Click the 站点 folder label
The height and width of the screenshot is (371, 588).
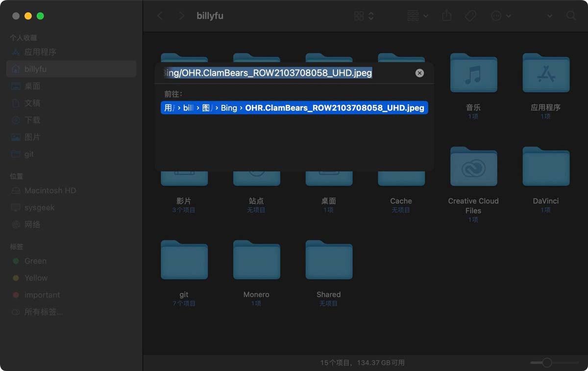point(256,201)
